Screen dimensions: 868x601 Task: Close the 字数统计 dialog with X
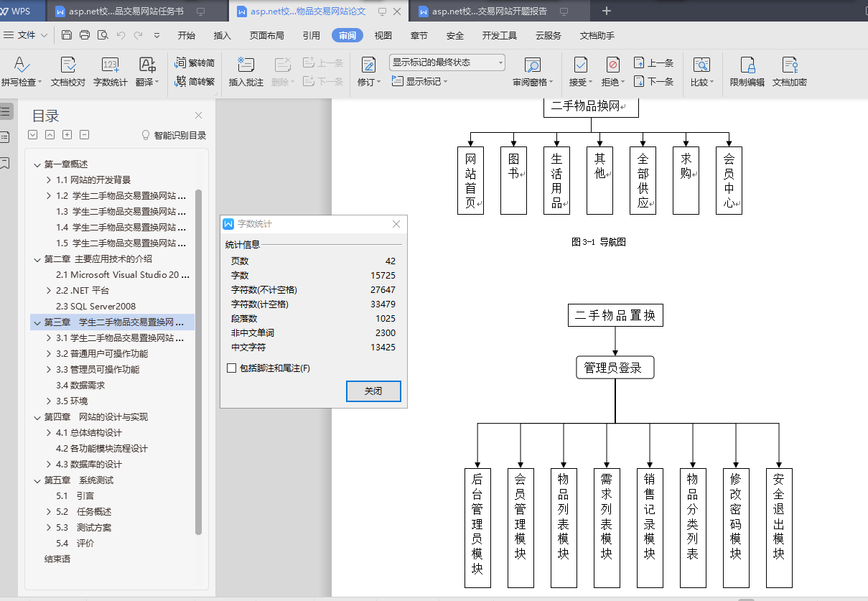coord(396,224)
